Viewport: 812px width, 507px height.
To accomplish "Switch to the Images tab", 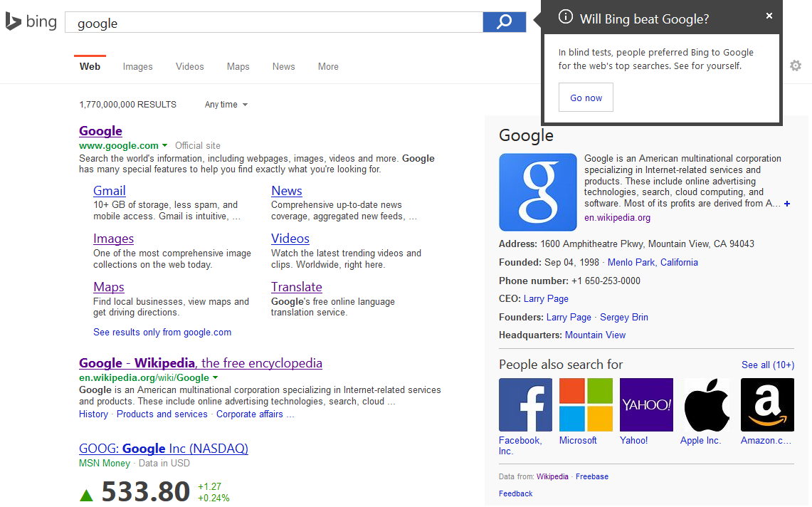I will pos(137,67).
